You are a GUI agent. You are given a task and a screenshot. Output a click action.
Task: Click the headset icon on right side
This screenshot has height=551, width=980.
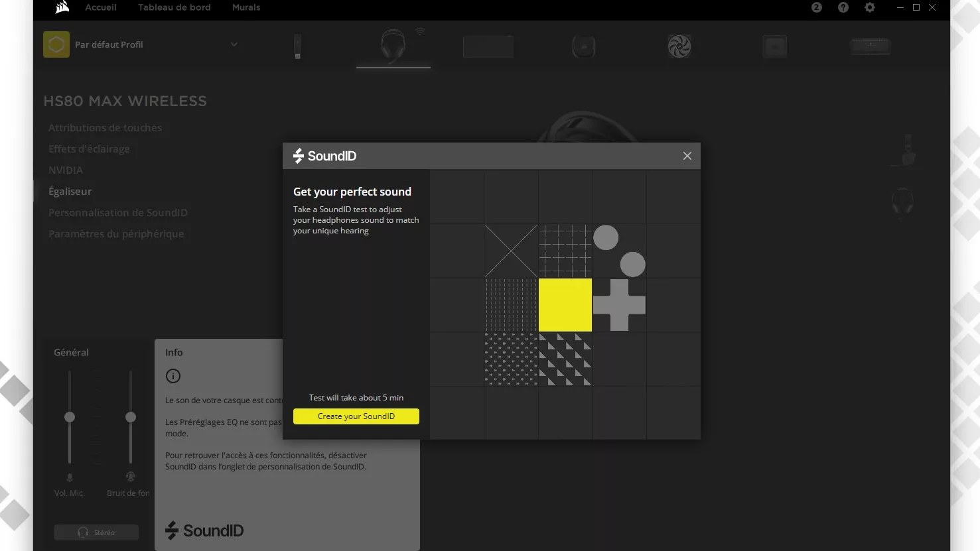click(x=903, y=201)
